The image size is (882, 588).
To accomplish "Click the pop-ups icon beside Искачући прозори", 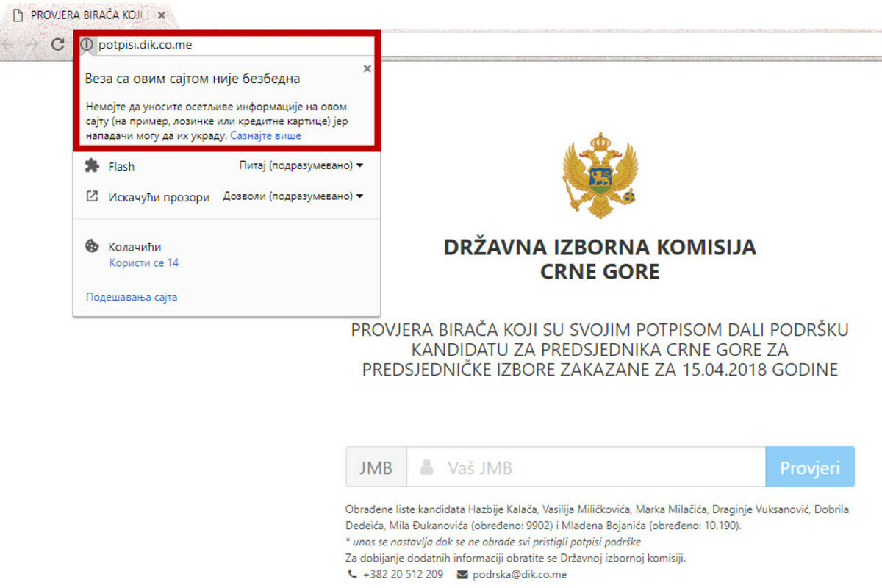I will pos(92,196).
